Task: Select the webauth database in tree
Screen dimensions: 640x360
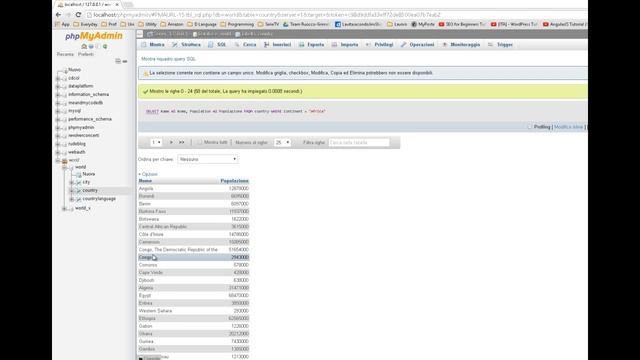Action: [77, 152]
